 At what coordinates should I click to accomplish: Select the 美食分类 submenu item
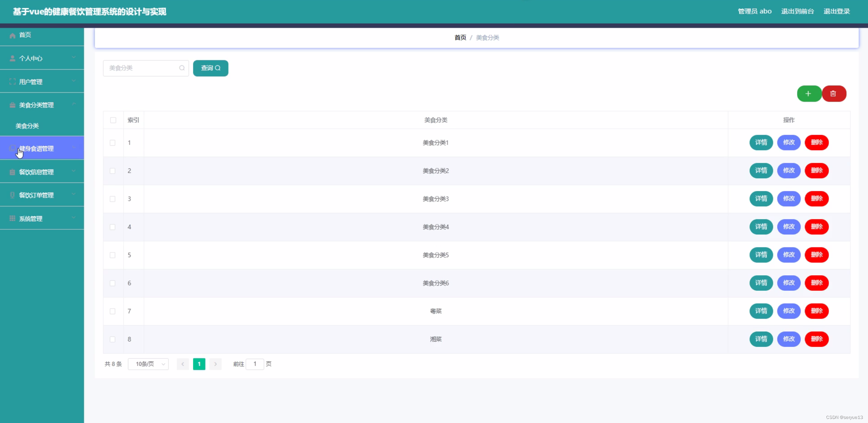tap(27, 126)
